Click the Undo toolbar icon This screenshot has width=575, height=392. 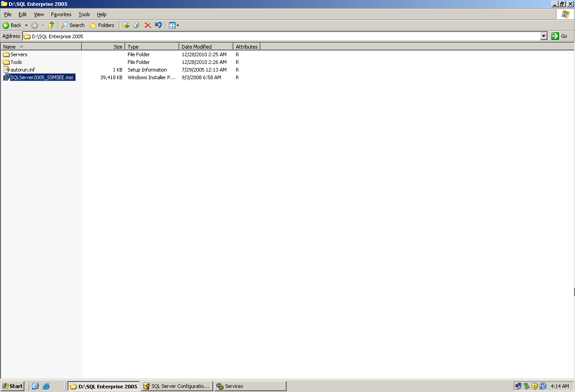pos(158,25)
